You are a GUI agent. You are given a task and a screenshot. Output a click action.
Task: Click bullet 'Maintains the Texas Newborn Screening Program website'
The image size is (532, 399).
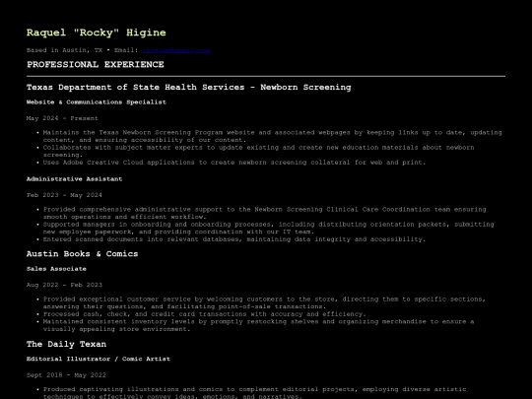pyautogui.click(x=273, y=136)
